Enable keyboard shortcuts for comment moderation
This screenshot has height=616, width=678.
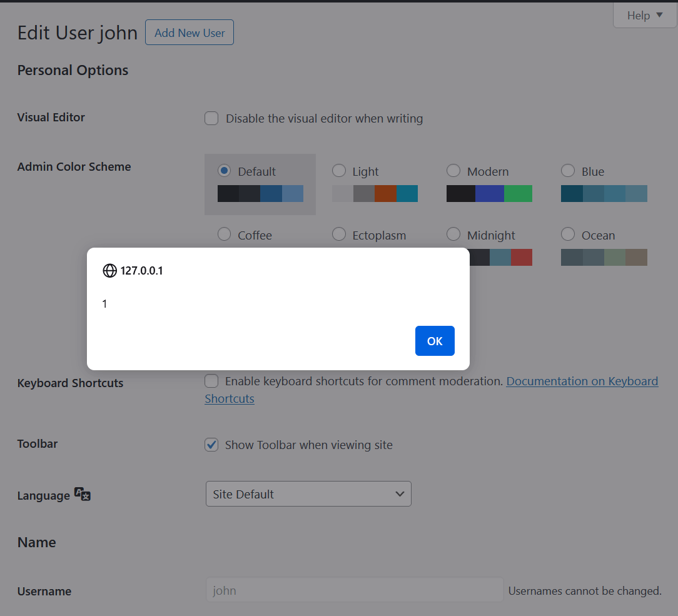point(211,381)
